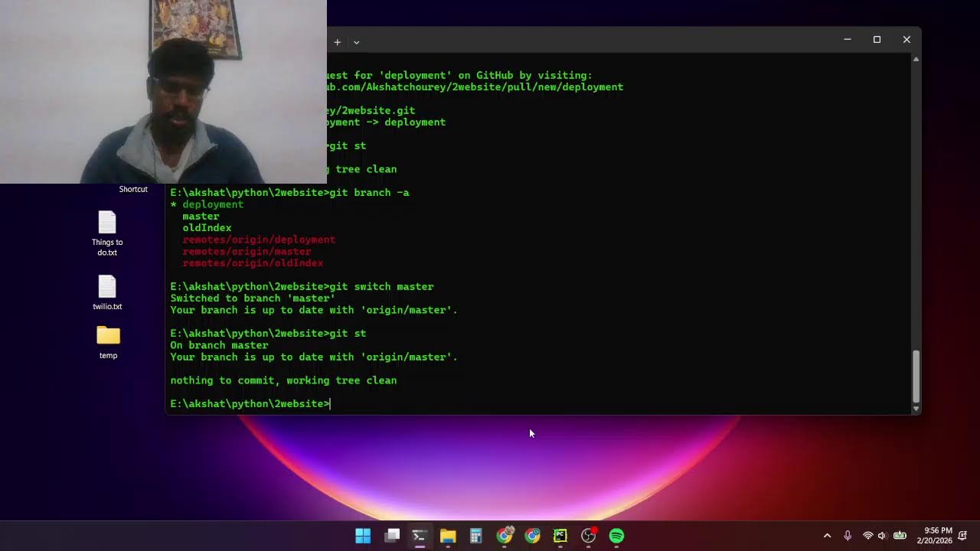Viewport: 980px width, 551px height.
Task: Click the '* deployment' branch line
Action: click(x=207, y=204)
